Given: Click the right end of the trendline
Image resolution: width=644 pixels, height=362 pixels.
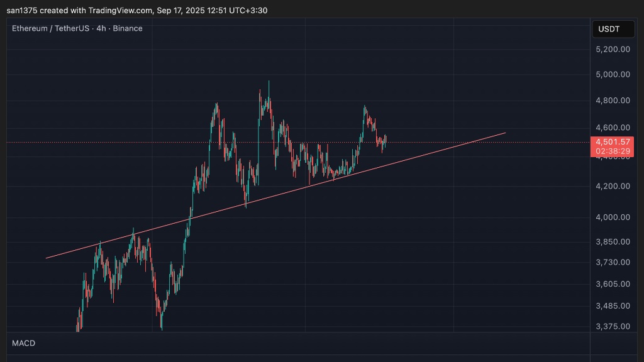Looking at the screenshot, I should coord(505,133).
